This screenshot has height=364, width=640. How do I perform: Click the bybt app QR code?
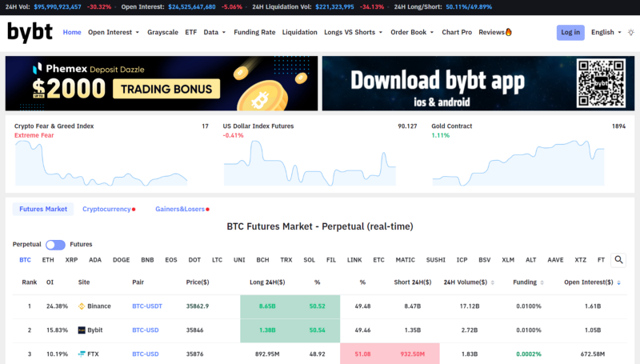601,83
